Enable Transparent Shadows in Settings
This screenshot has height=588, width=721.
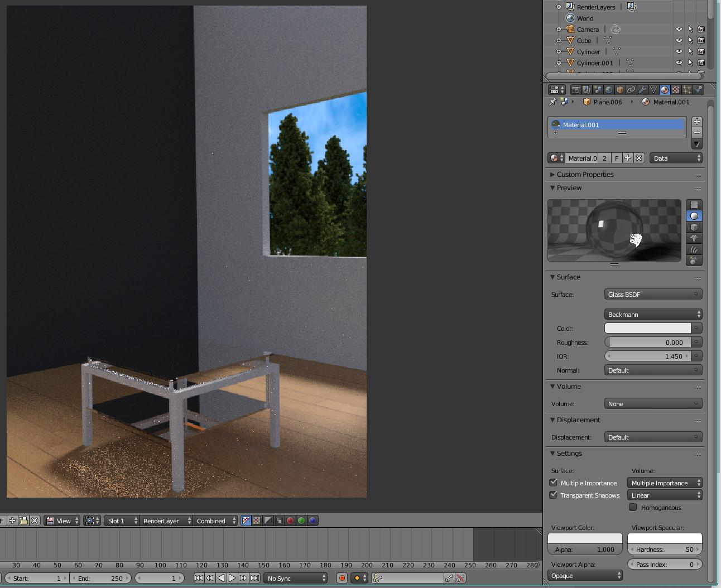click(x=553, y=495)
